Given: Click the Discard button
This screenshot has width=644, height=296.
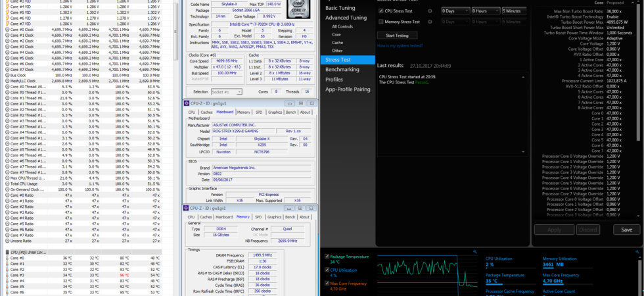Looking at the screenshot, I should 588,230.
